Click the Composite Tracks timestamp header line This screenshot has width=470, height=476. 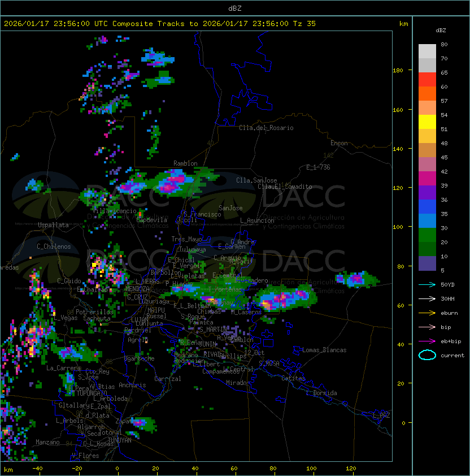coord(160,24)
